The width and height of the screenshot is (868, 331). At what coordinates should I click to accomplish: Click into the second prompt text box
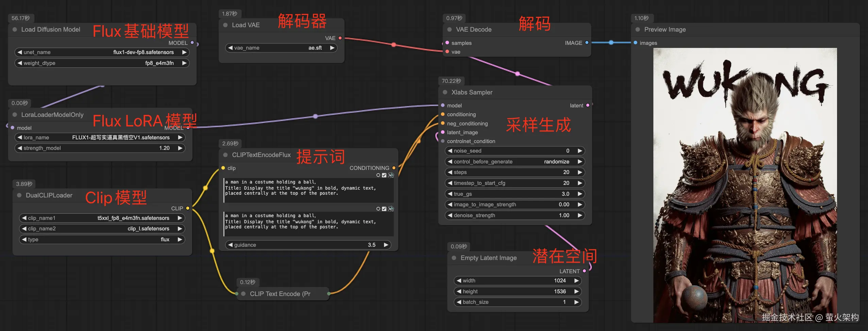click(x=308, y=224)
